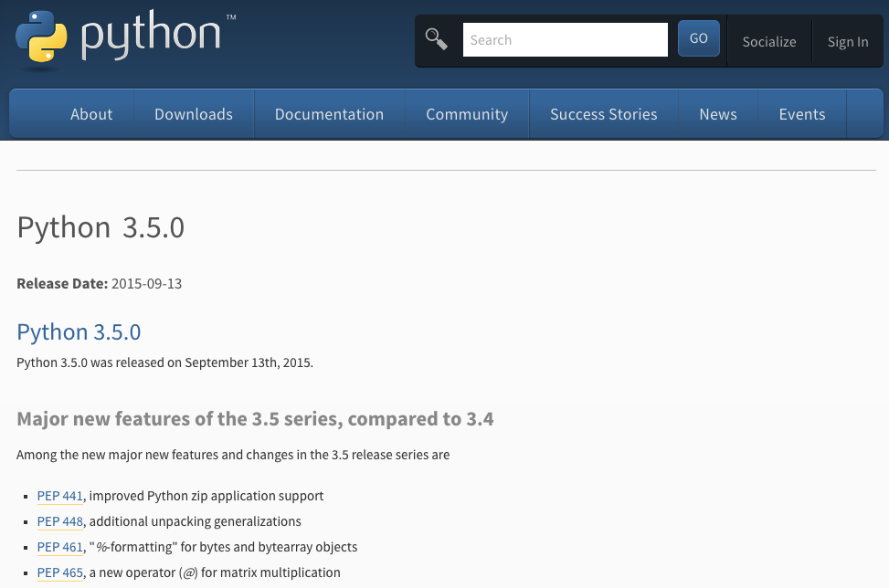Open the Sign In dropdown
This screenshot has width=889, height=588.
[848, 41]
